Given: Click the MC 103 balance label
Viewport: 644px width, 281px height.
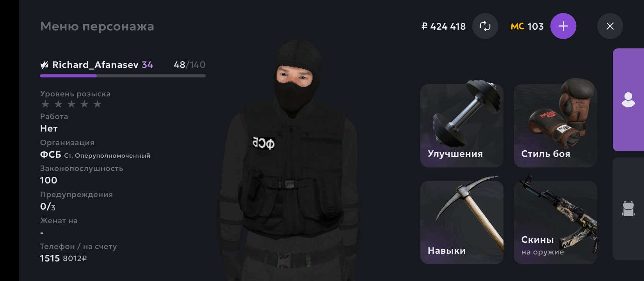Looking at the screenshot, I should click(527, 27).
